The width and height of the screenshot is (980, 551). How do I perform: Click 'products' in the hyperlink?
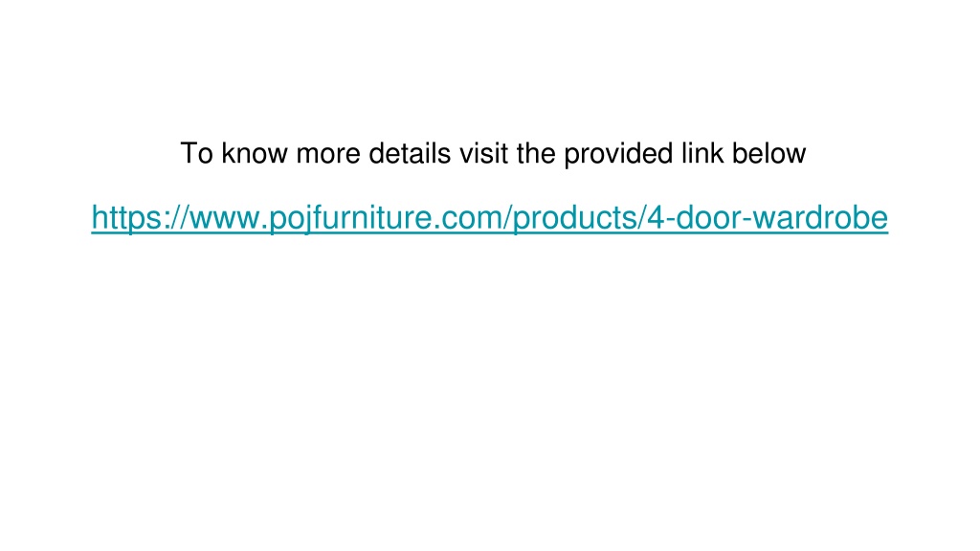[575, 218]
